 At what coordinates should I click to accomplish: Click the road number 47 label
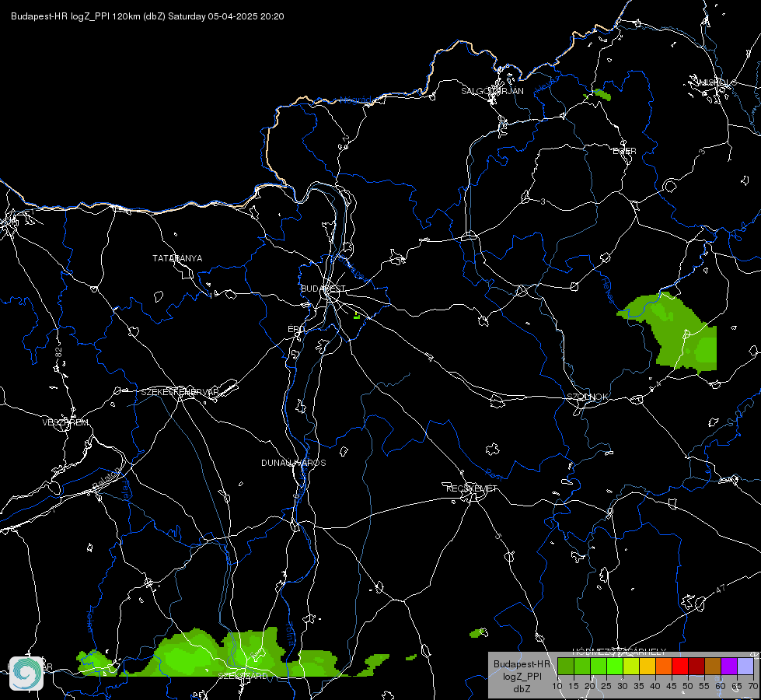click(x=721, y=590)
